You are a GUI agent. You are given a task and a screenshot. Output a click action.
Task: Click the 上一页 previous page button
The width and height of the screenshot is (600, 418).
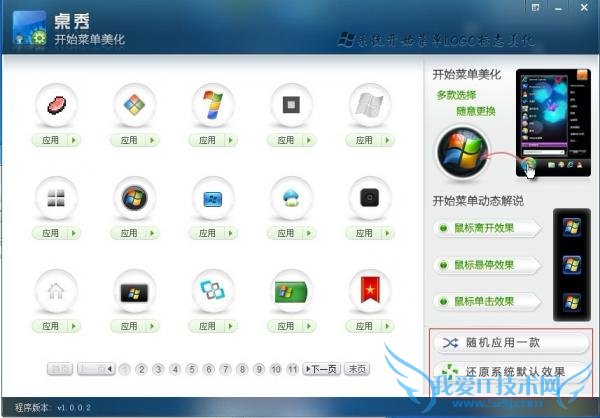[x=96, y=369]
